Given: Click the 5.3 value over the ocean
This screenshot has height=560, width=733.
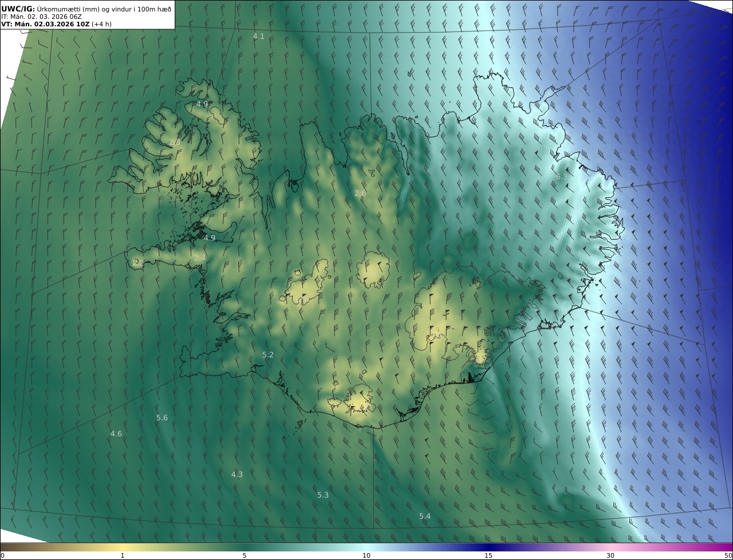Looking at the screenshot, I should pos(323,495).
